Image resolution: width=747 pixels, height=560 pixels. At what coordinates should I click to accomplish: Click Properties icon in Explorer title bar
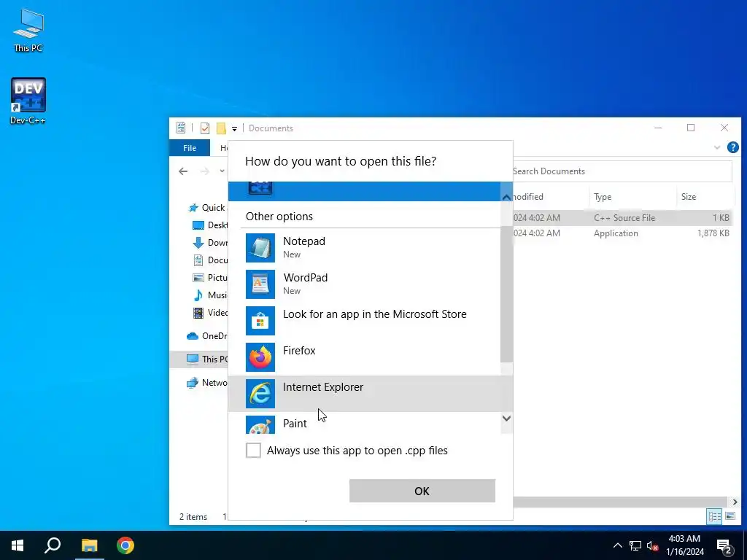click(x=181, y=128)
